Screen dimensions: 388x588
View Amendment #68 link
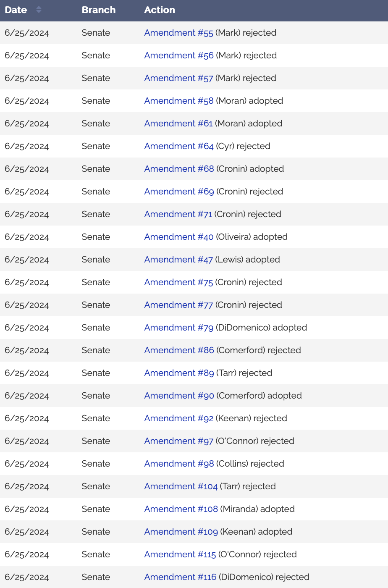click(179, 169)
